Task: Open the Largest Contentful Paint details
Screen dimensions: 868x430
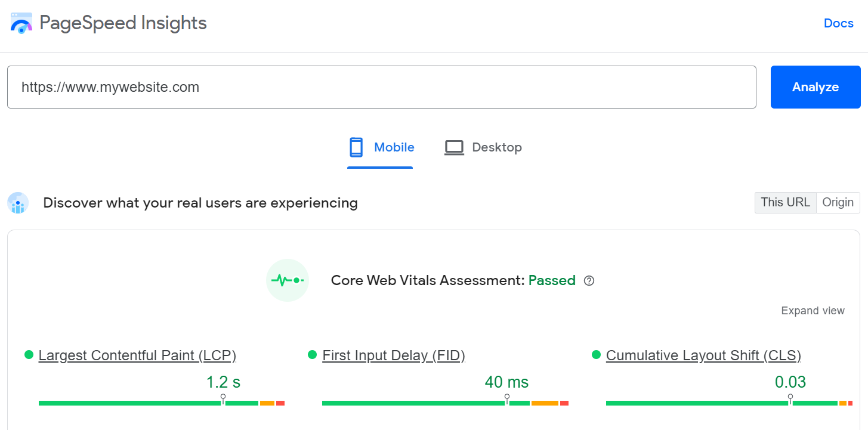Action: tap(137, 355)
